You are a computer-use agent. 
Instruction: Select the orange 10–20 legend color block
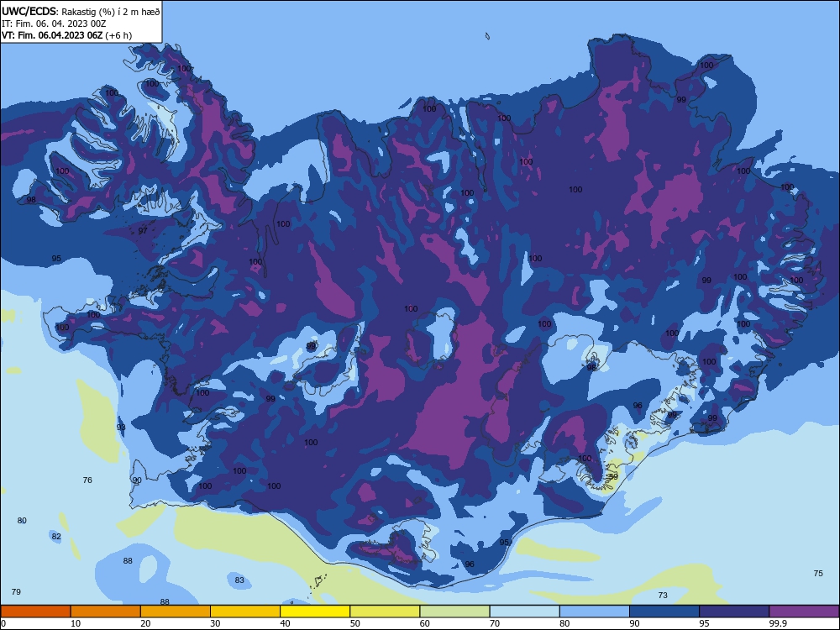[106, 612]
